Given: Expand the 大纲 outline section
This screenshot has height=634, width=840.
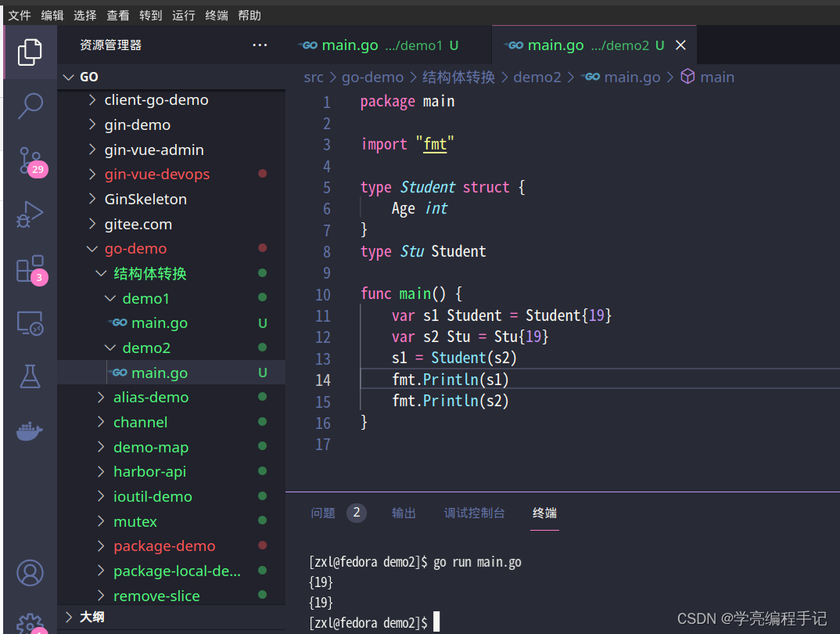Looking at the screenshot, I should pos(171,617).
